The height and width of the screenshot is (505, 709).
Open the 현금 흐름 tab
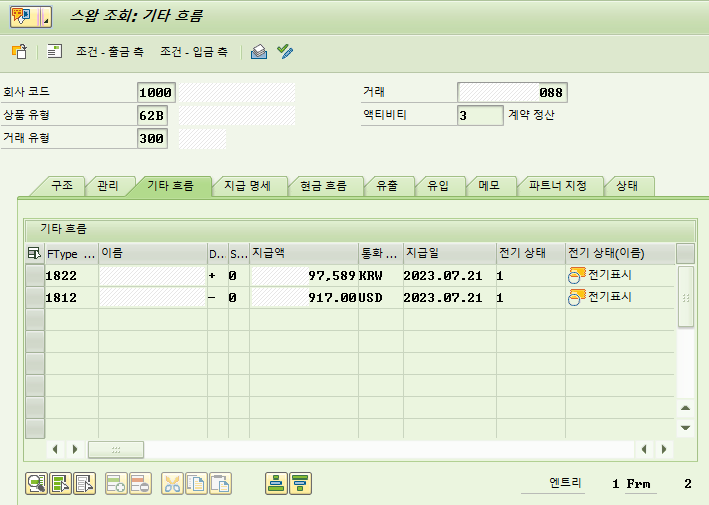click(x=323, y=186)
